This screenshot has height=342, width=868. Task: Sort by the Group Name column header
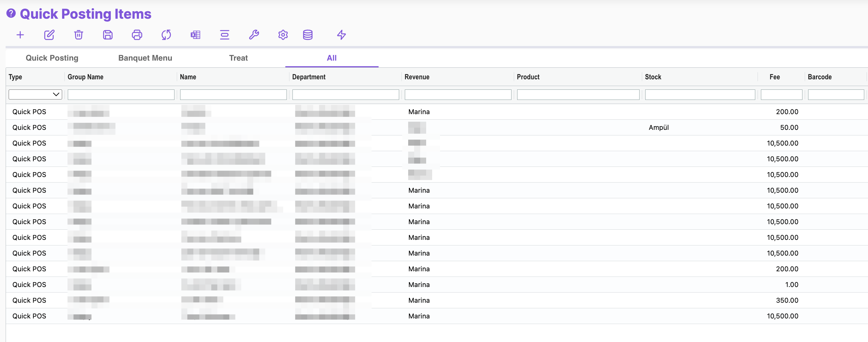pos(85,77)
